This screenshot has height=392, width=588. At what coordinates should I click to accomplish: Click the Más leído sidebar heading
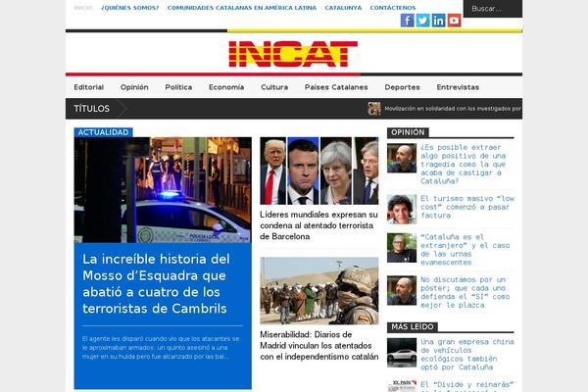(413, 327)
